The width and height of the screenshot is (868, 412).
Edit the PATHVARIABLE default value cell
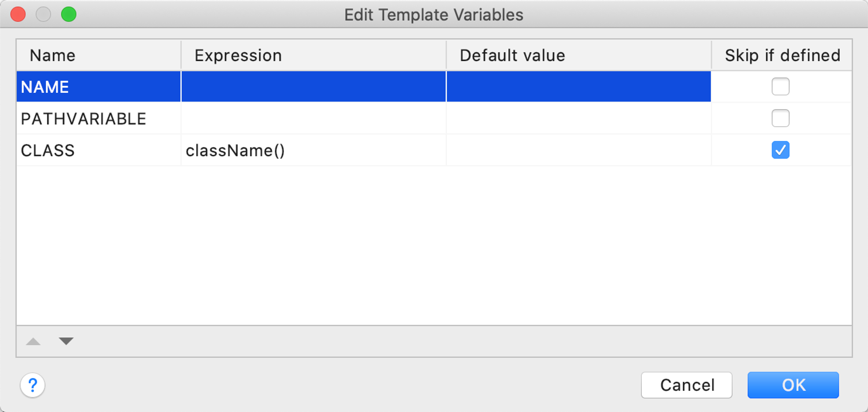(x=579, y=118)
